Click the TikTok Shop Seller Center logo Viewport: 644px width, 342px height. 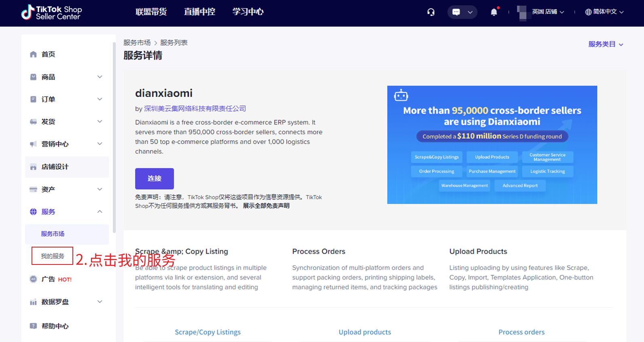[51, 13]
